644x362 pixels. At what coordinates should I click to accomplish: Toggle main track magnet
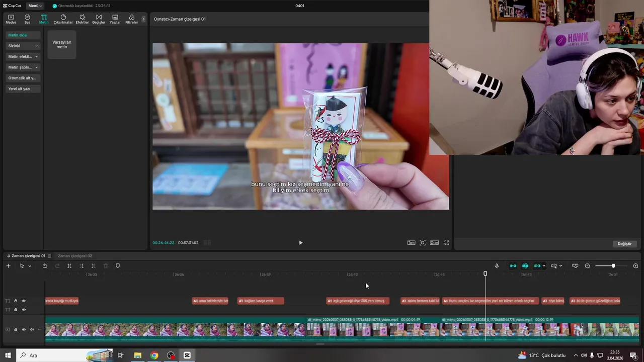[x=513, y=266]
